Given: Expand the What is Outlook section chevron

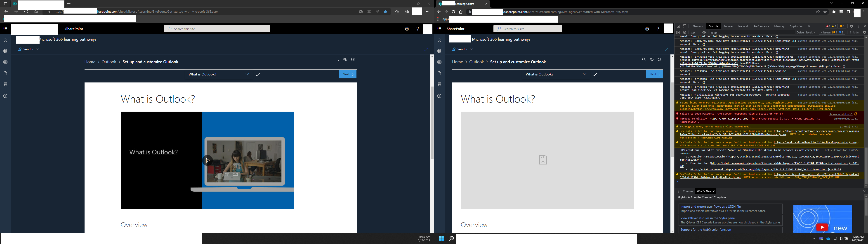Looking at the screenshot, I should (x=247, y=74).
